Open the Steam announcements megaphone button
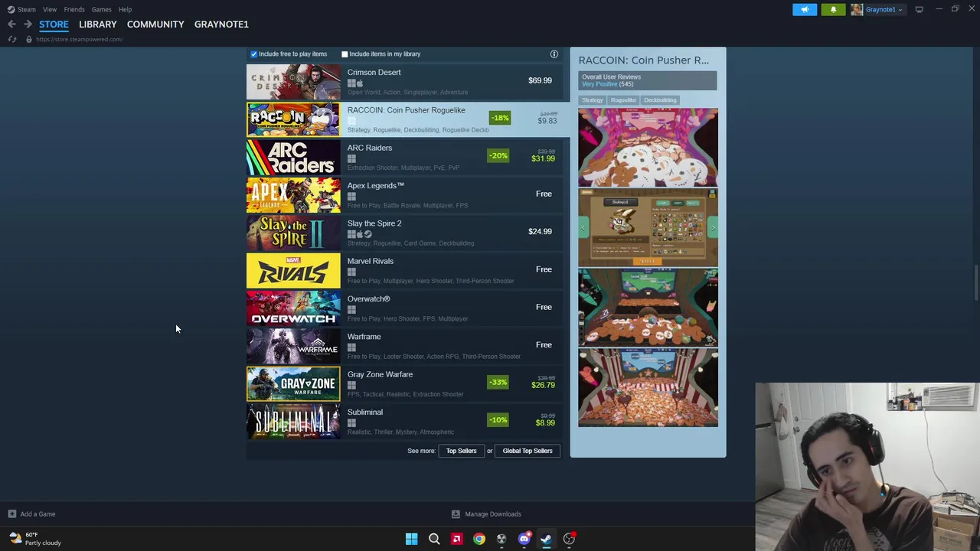 805,9
